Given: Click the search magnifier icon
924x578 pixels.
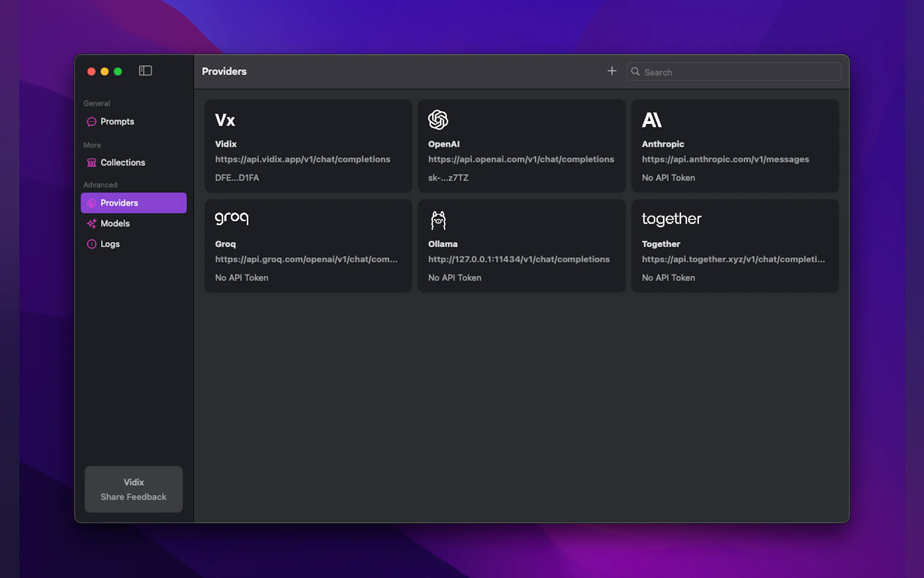Looking at the screenshot, I should click(x=635, y=71).
